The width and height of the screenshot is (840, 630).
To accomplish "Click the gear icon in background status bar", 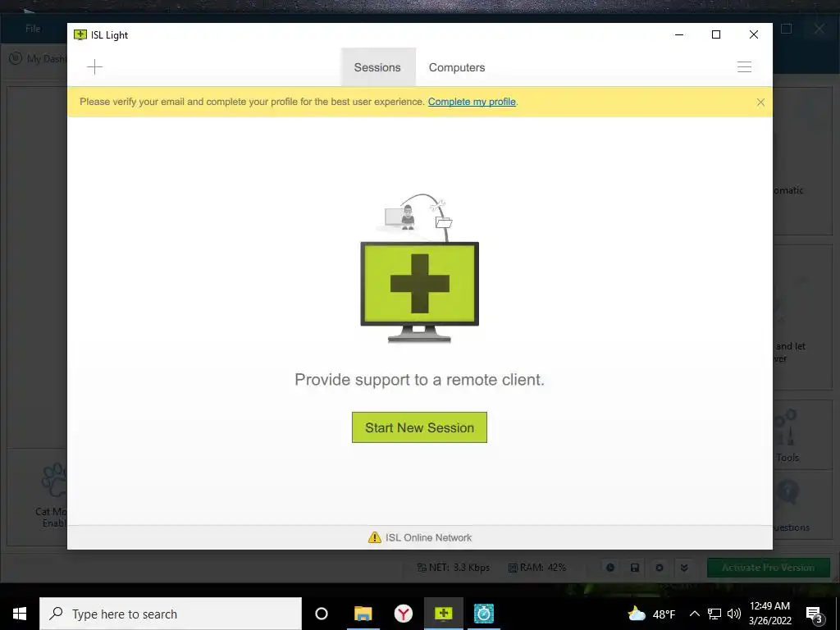I will click(660, 568).
